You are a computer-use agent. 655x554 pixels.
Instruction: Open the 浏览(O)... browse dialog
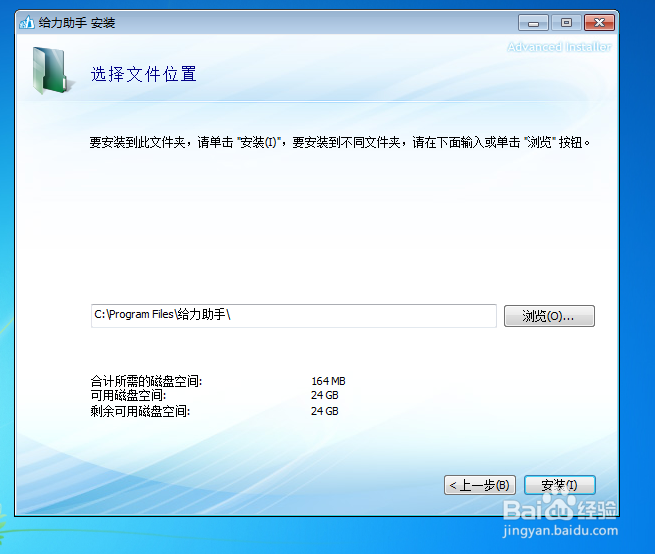click(549, 316)
